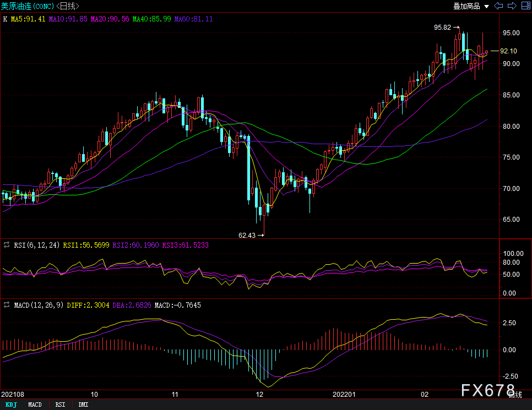Toggle the split window layout icon

coord(525,6)
